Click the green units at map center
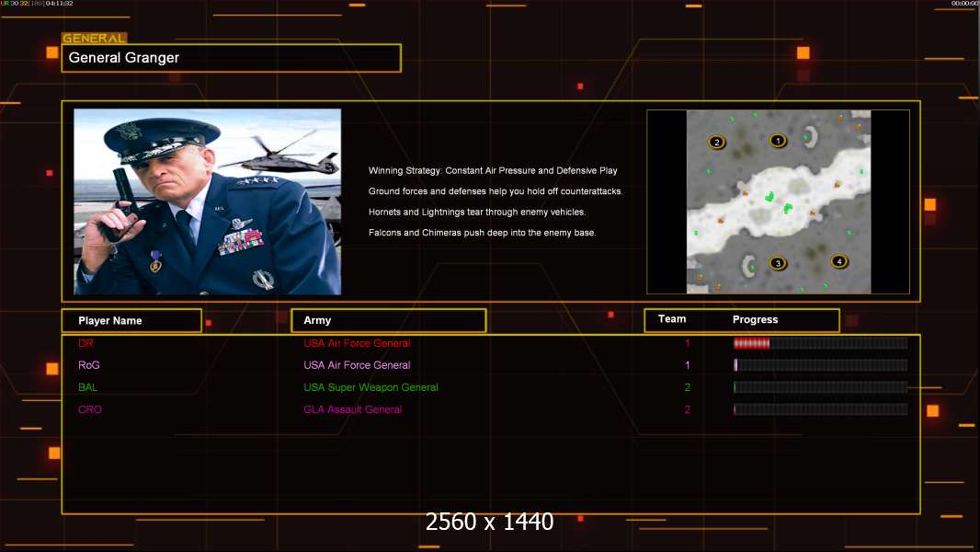Image resolution: width=980 pixels, height=552 pixels. (777, 201)
